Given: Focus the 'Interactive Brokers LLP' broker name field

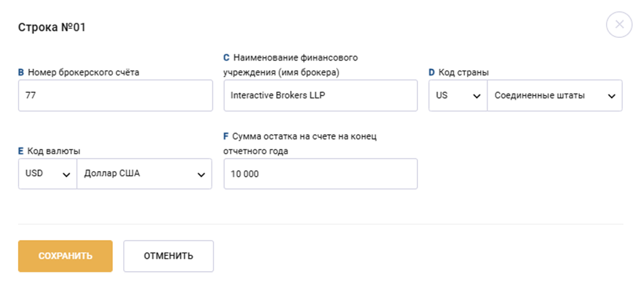Looking at the screenshot, I should pyautogui.click(x=320, y=96).
